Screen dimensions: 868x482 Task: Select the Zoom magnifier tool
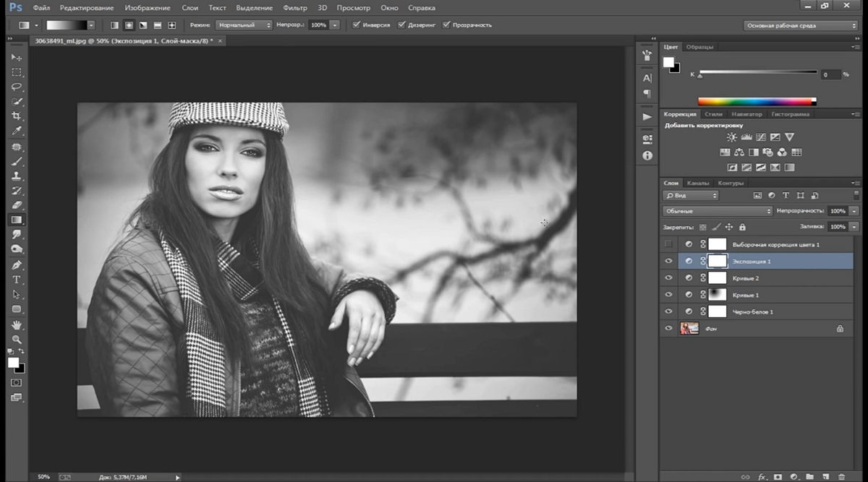pyautogui.click(x=16, y=339)
